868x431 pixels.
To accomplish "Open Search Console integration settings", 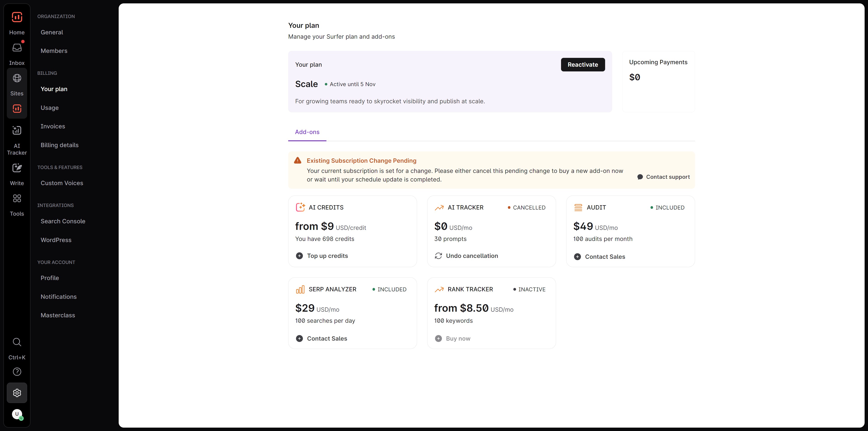I will pos(63,221).
